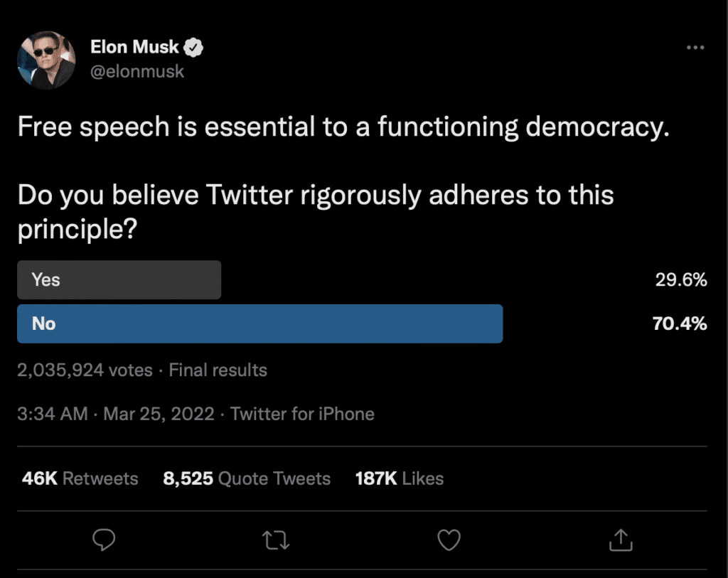Click the 2,035,924 votes count
Screen dimensions: 728x578
coord(85,370)
